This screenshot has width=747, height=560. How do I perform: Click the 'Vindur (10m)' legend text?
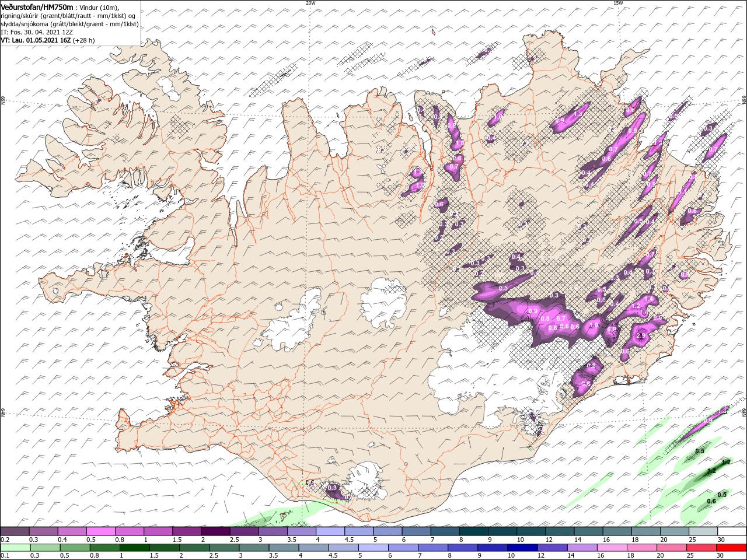click(98, 7)
